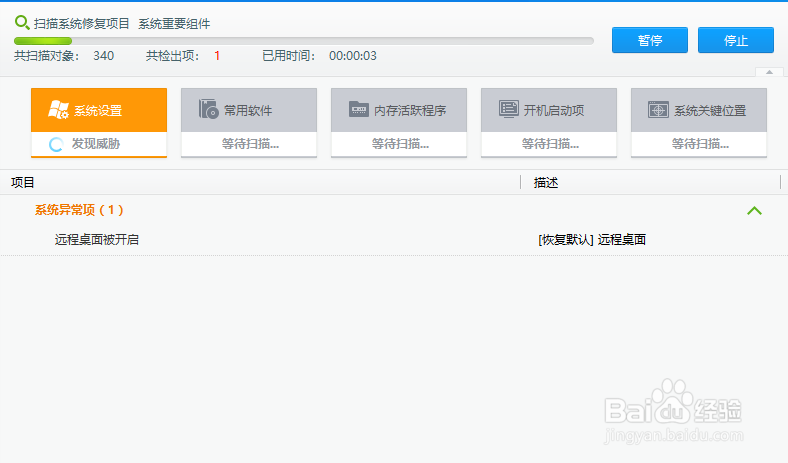Click the [恢复默认] 远程桌面 description
Viewport: 788px width, 463px height.
[x=592, y=240]
